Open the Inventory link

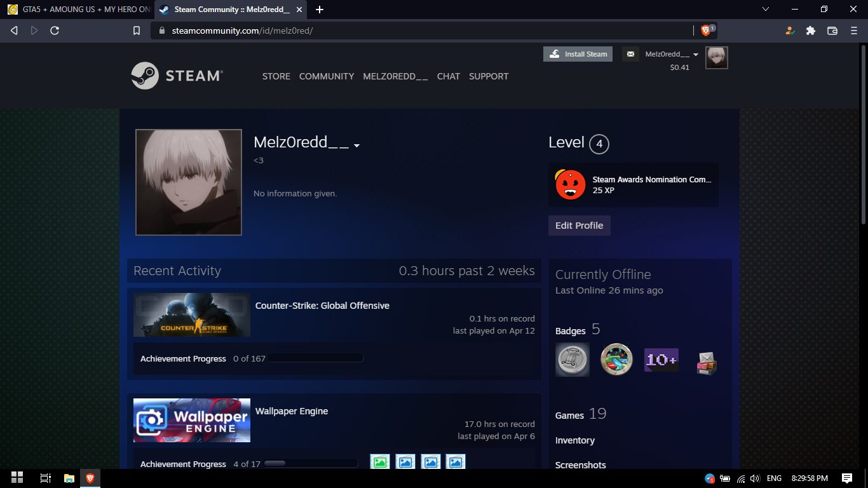575,440
